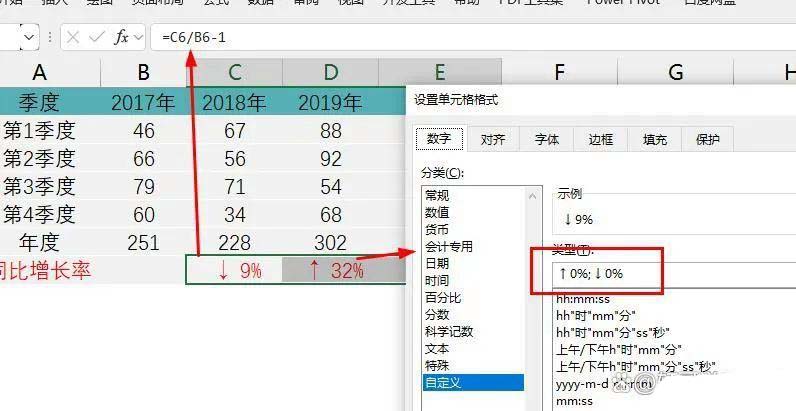Select the column C header
Image resolution: width=796 pixels, height=411 pixels.
234,72
